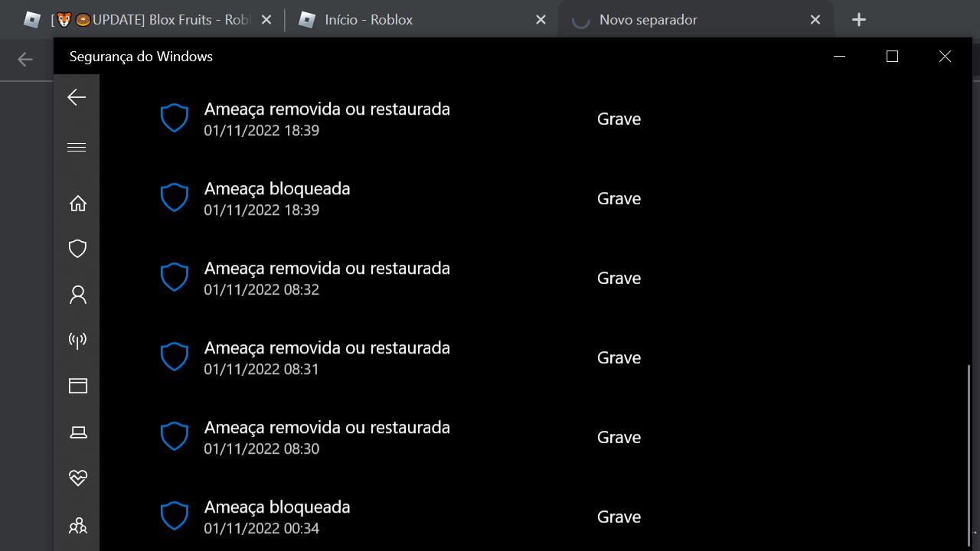Open Device security laptop icon
980x551 pixels.
pyautogui.click(x=77, y=432)
